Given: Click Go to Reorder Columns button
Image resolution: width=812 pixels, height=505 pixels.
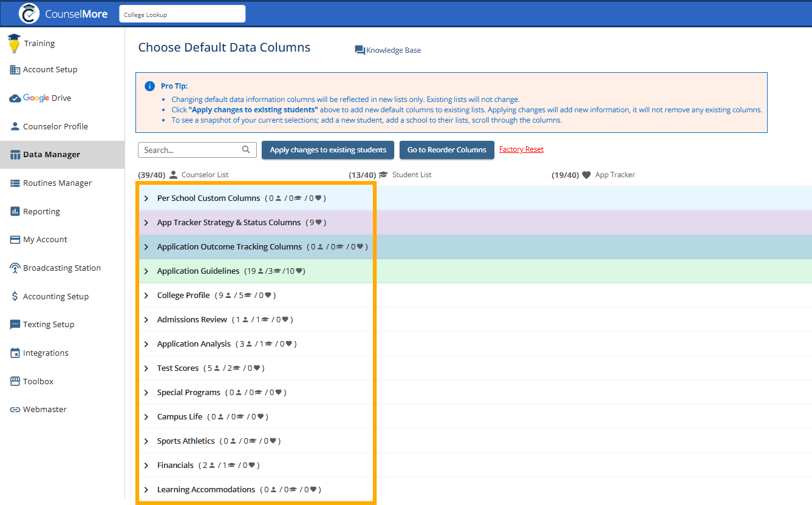Looking at the screenshot, I should [x=447, y=150].
